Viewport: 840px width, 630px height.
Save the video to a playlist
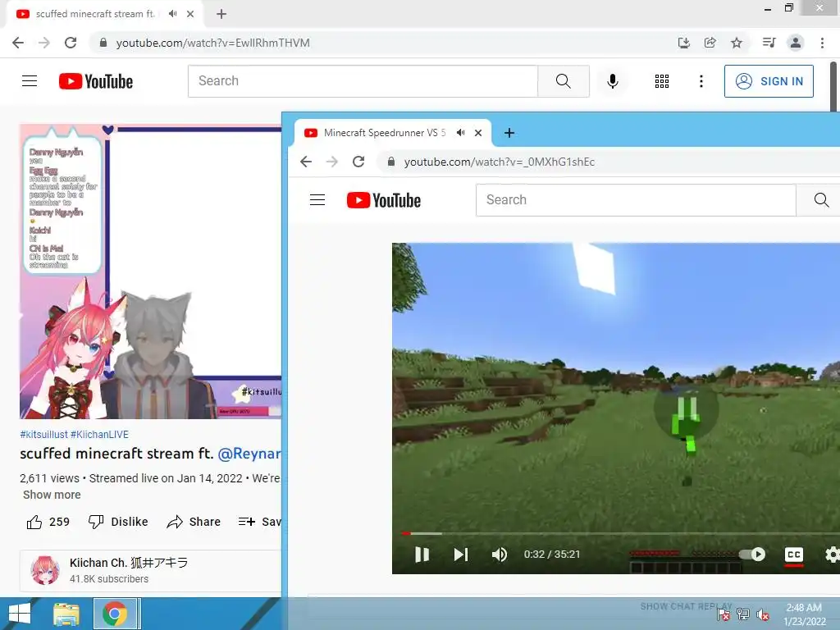click(x=260, y=522)
